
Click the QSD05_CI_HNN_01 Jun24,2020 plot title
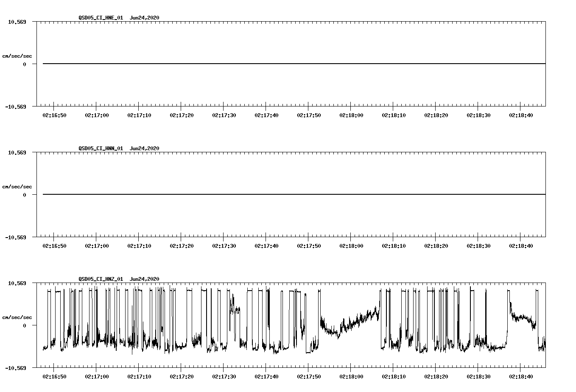119,148
